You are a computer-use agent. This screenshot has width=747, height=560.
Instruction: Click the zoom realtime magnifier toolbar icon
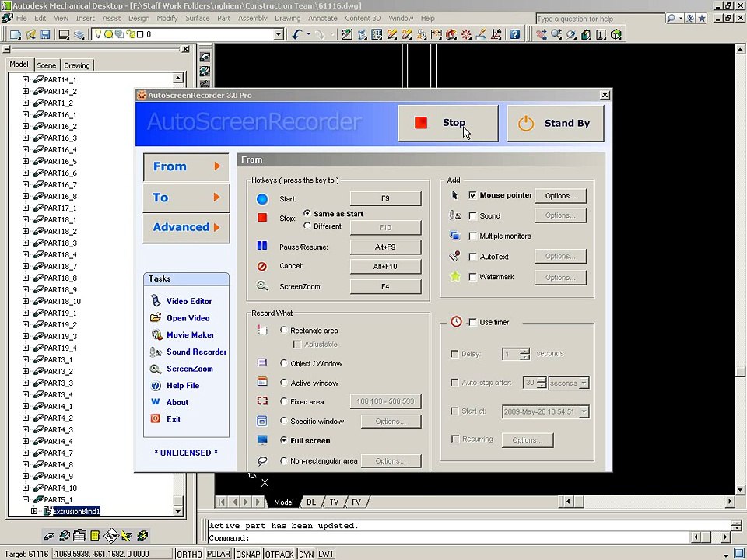(556, 34)
